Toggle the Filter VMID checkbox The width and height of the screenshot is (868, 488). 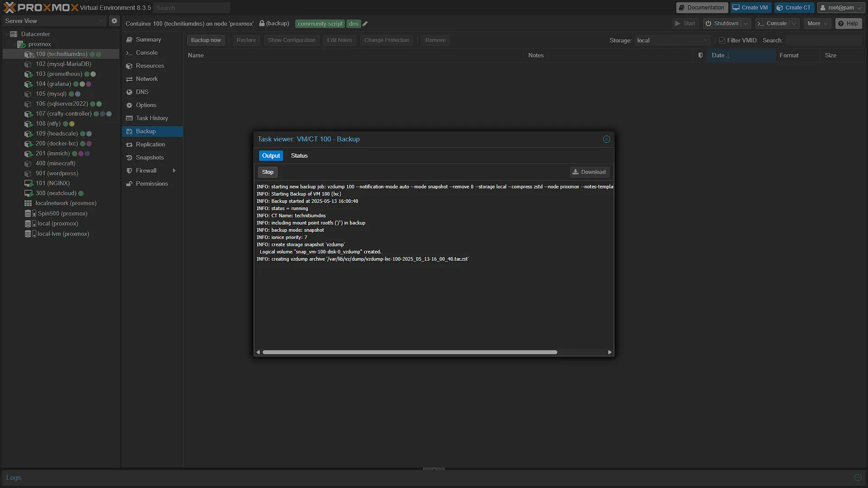coord(722,41)
